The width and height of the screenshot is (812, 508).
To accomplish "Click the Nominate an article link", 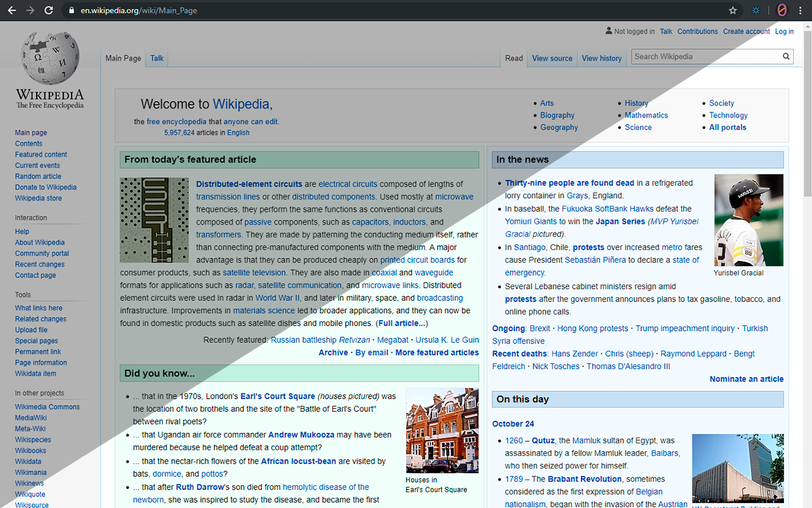I will coord(747,379).
